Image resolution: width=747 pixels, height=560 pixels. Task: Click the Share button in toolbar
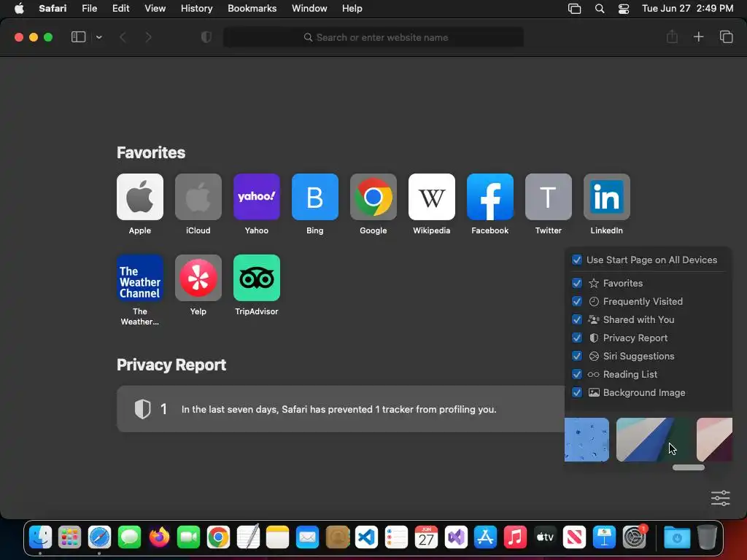(672, 36)
